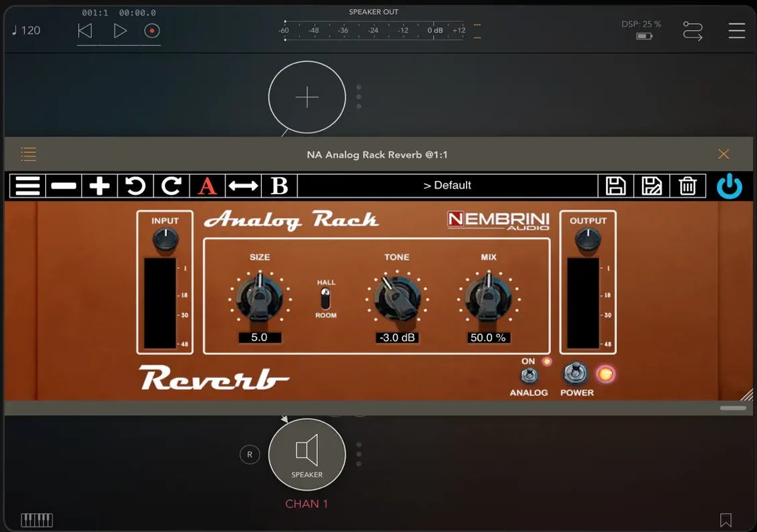This screenshot has height=532, width=757.
Task: Undo the last parameter change
Action: click(x=135, y=186)
